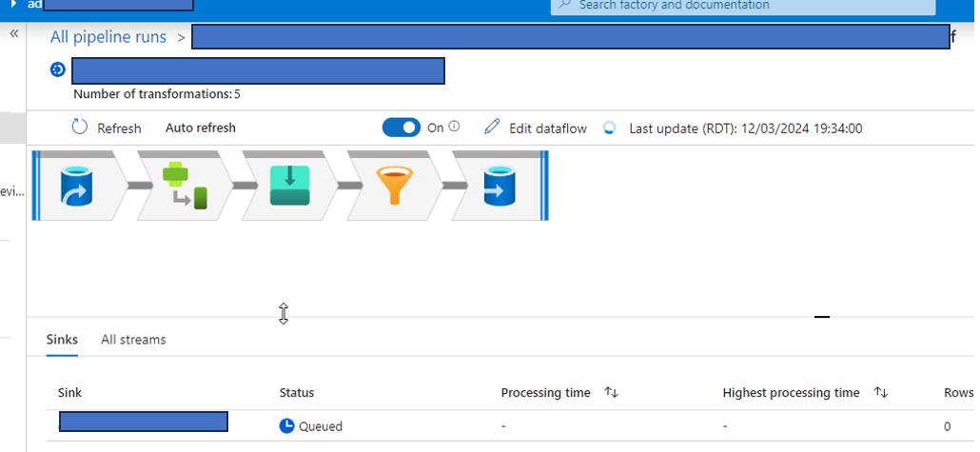Select the source transformation node
The height and width of the screenshot is (452, 980).
click(x=77, y=186)
